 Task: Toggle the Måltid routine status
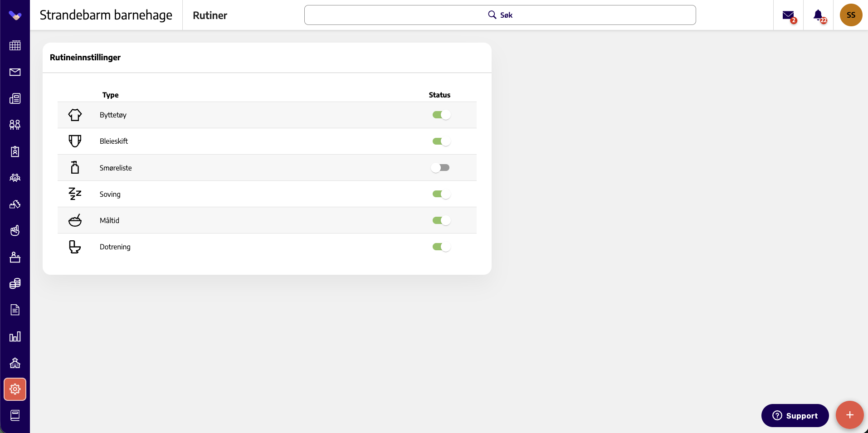coord(441,220)
